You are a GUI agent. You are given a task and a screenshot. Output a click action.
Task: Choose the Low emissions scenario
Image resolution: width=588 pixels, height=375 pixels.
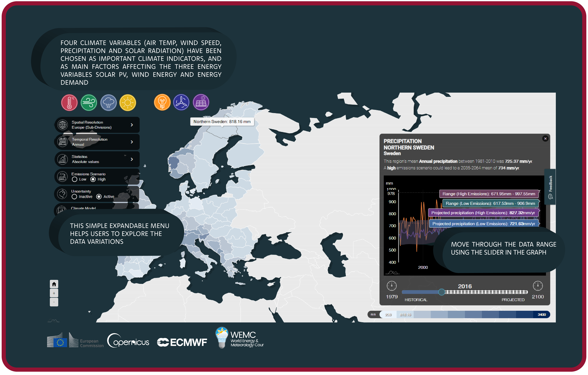pyautogui.click(x=75, y=179)
